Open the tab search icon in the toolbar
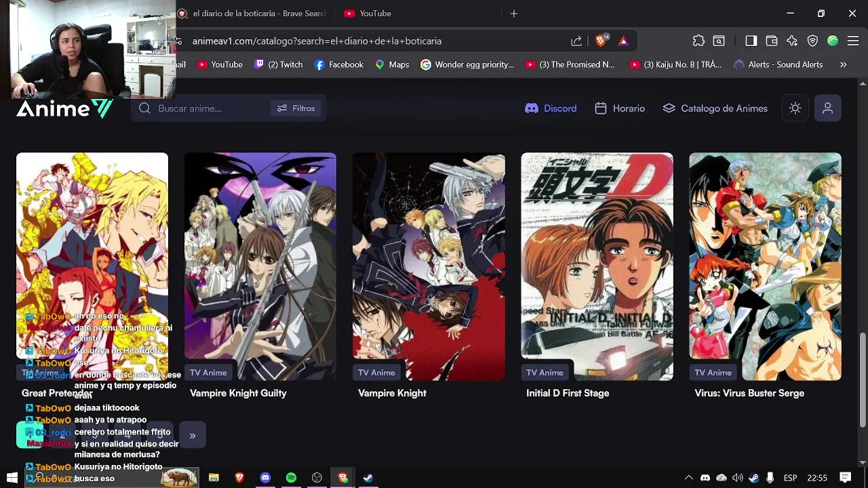The image size is (868, 488). [x=719, y=41]
